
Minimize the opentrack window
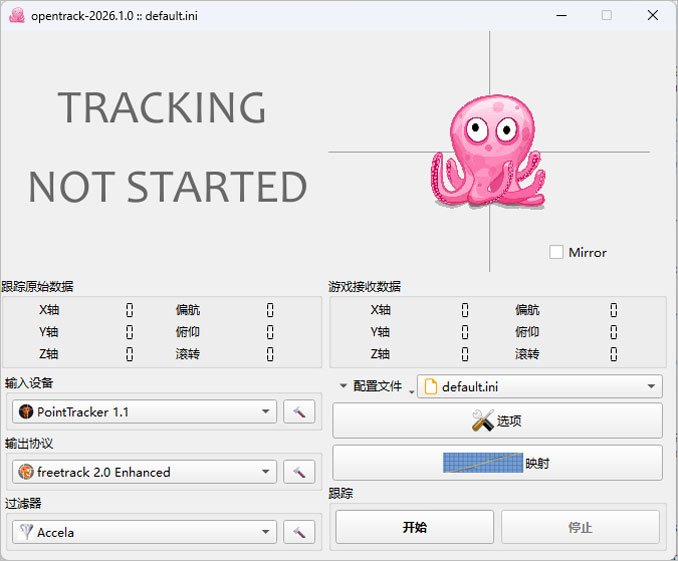click(x=562, y=16)
